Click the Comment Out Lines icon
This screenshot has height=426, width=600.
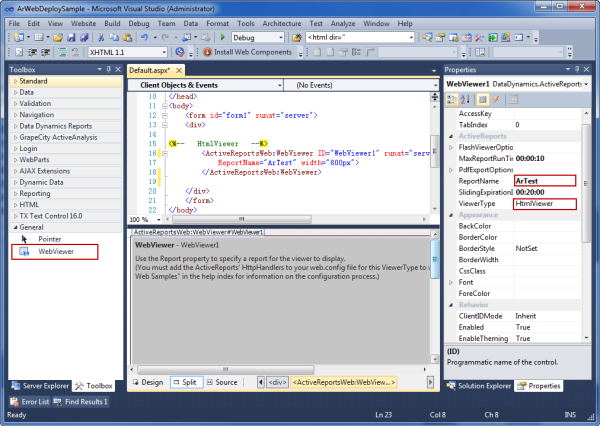[x=62, y=52]
